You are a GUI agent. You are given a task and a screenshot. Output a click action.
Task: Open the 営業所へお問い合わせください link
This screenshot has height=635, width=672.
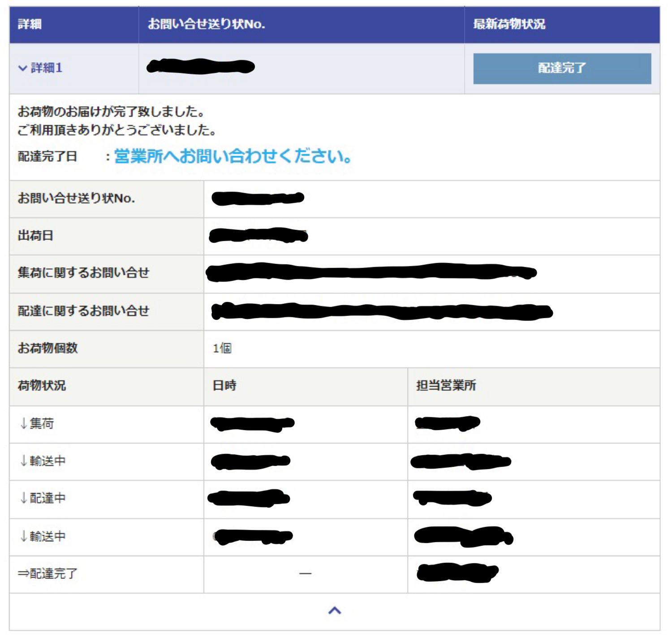[233, 156]
